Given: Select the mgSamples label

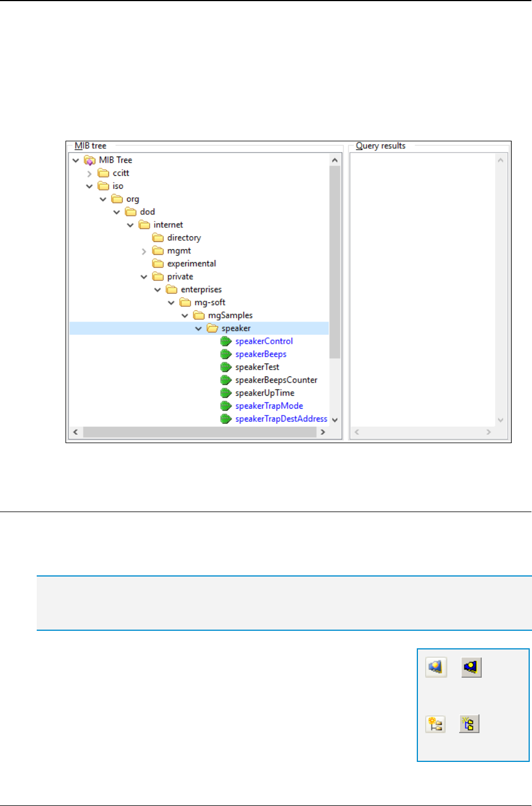Looking at the screenshot, I should tap(230, 316).
